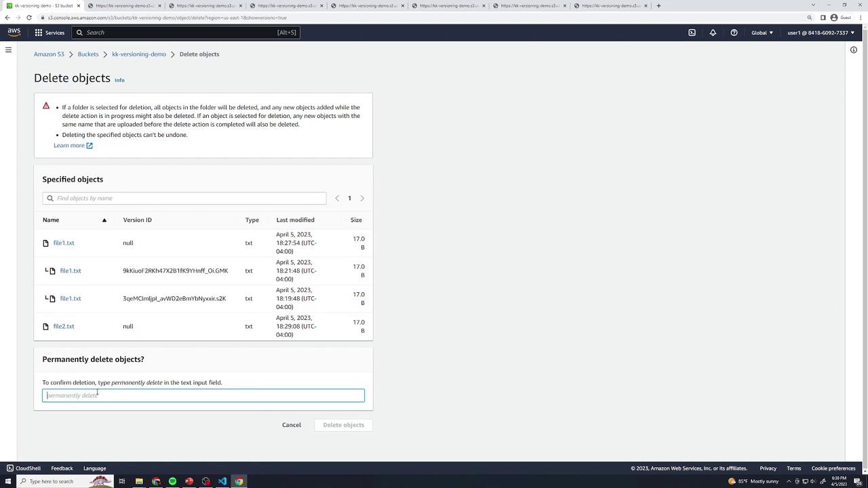The width and height of the screenshot is (868, 488).
Task: Toggle the browser side panel
Action: tap(823, 18)
